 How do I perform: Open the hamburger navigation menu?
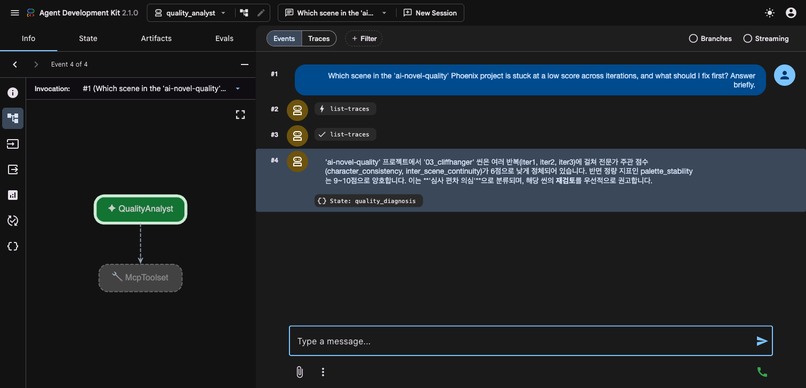pos(15,13)
